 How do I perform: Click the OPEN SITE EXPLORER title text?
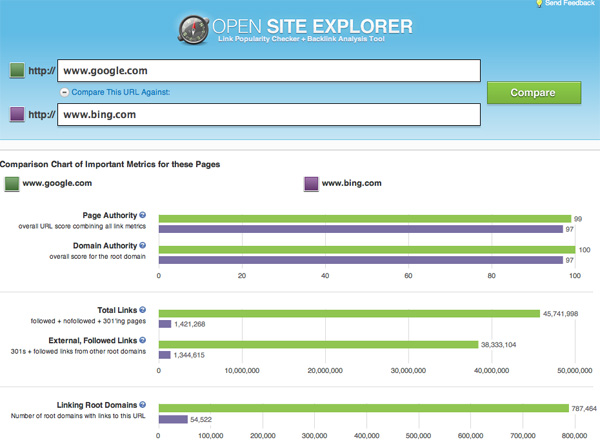[312, 26]
